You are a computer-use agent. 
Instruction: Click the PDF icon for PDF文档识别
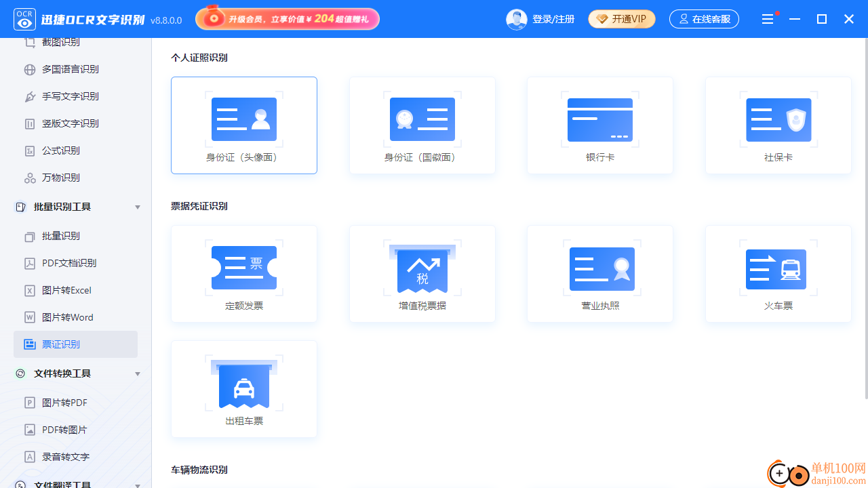click(30, 263)
